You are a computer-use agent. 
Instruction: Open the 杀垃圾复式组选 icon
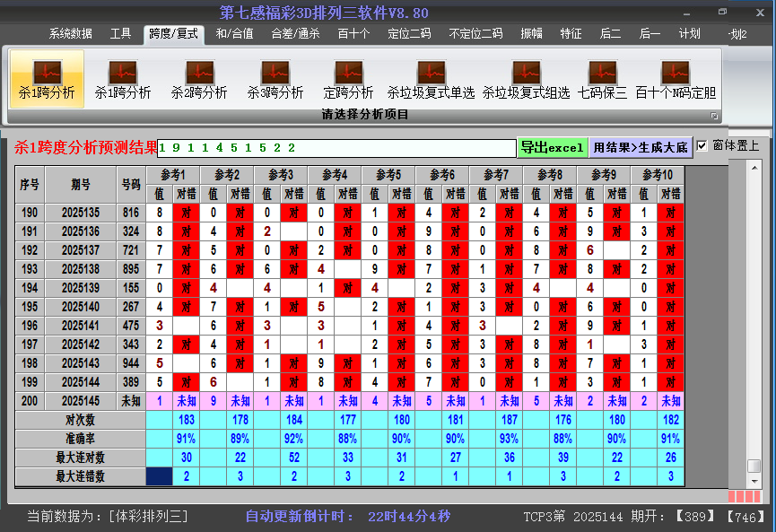[526, 79]
